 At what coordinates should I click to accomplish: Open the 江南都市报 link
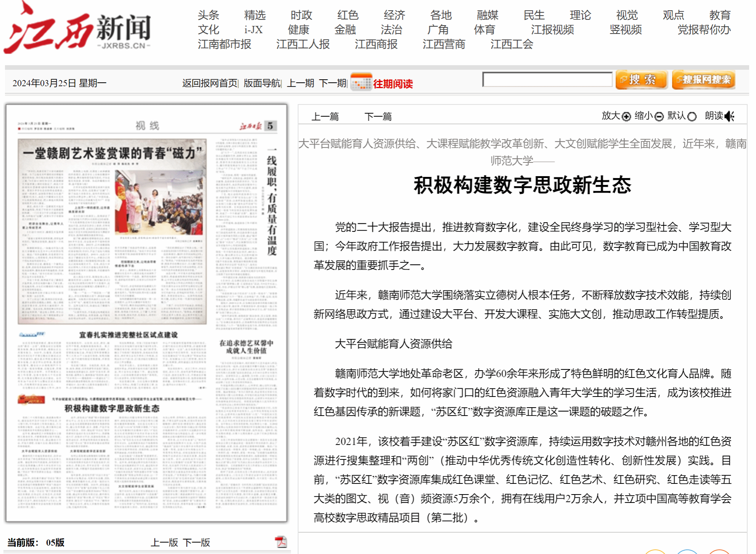[x=224, y=44]
